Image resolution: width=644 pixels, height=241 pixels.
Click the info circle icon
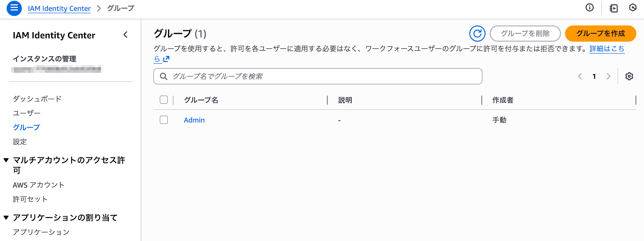(590, 8)
